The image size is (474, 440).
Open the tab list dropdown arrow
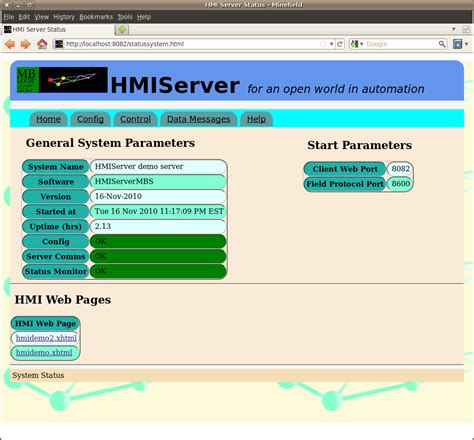click(454, 29)
